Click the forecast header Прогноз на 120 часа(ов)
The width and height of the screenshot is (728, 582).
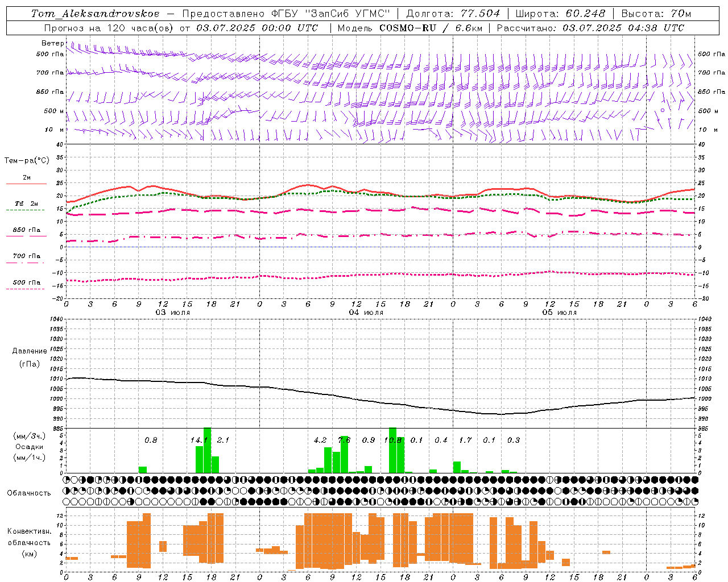tap(109, 28)
